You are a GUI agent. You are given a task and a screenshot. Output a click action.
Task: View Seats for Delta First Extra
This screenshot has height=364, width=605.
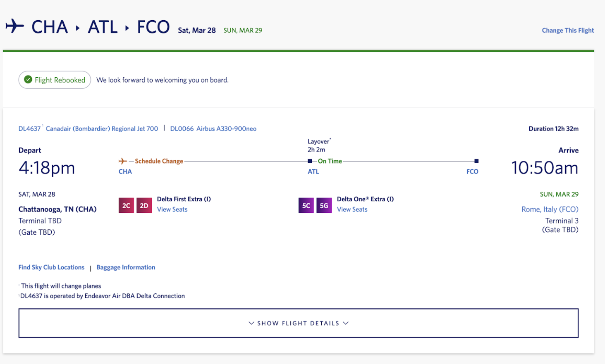coord(172,209)
